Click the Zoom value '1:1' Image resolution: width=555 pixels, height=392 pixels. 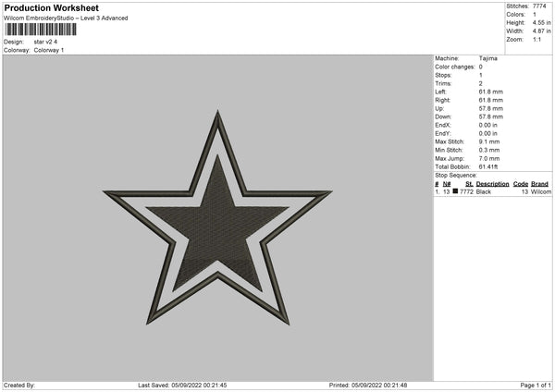(536, 39)
